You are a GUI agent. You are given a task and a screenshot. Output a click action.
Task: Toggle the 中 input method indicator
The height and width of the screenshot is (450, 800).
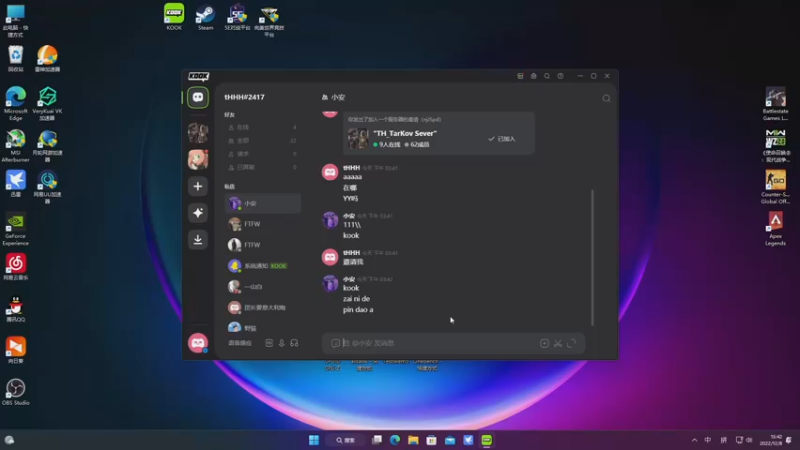[708, 440]
